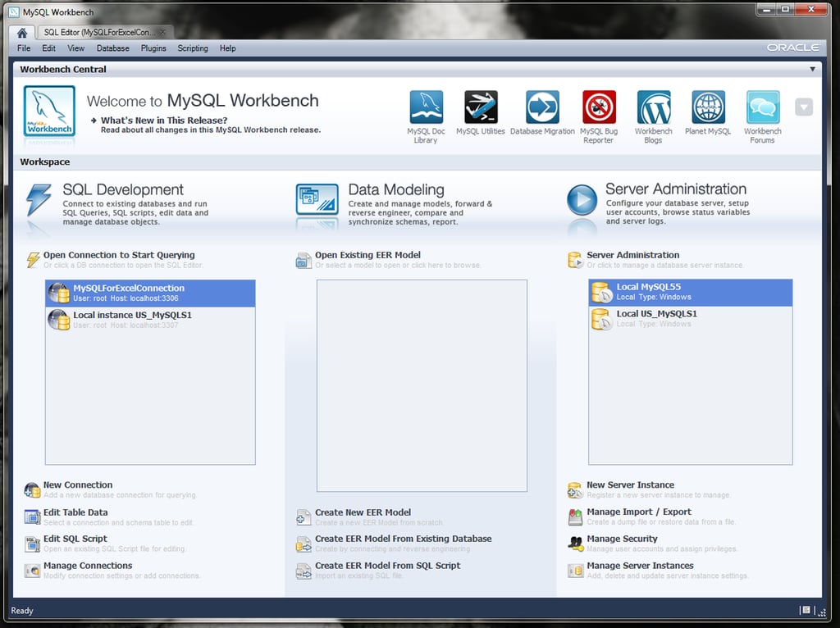Click the Data Modeling diagram icon
The image size is (840, 628).
[317, 199]
